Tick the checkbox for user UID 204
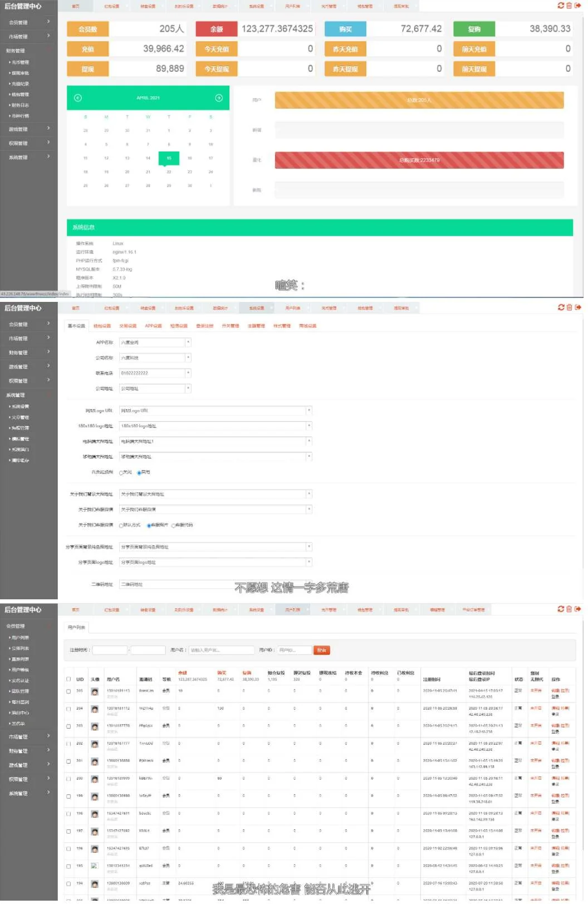This screenshot has width=588, height=904. tap(68, 709)
